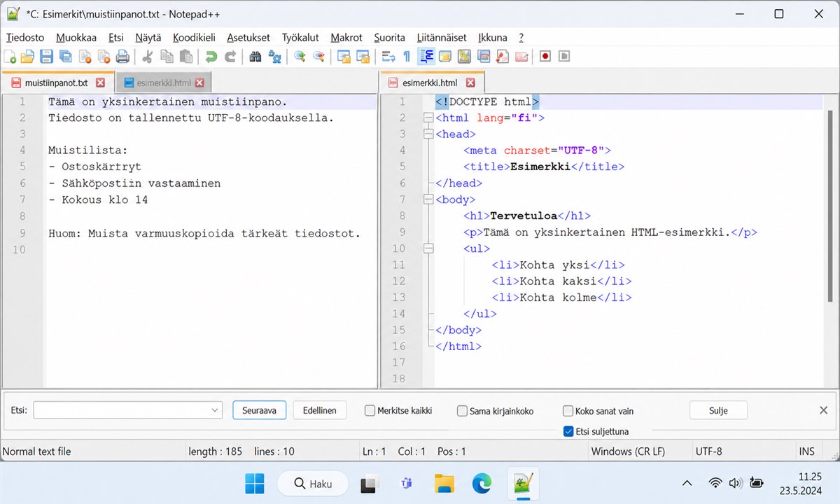Open the Etsi search field dropdown arrow

(x=213, y=410)
